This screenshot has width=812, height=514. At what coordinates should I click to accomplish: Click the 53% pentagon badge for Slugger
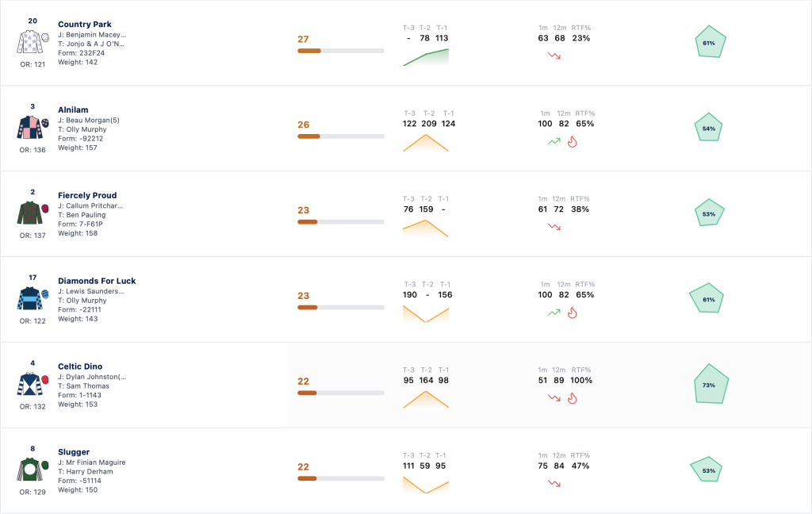(x=707, y=470)
